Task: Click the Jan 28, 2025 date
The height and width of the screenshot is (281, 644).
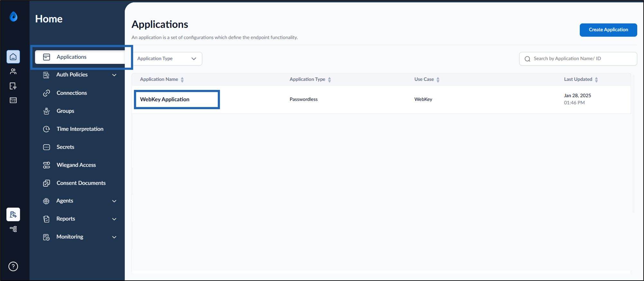Action: click(x=577, y=96)
